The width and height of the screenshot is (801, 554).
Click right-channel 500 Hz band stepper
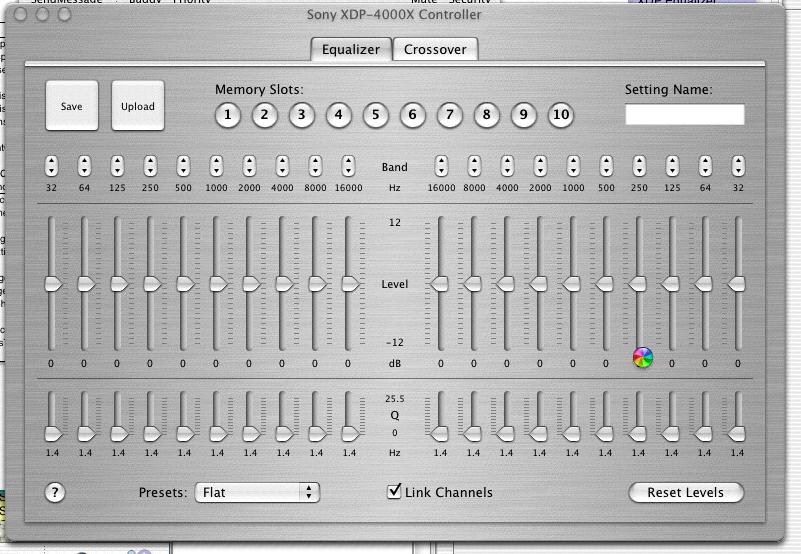pyautogui.click(x=606, y=166)
